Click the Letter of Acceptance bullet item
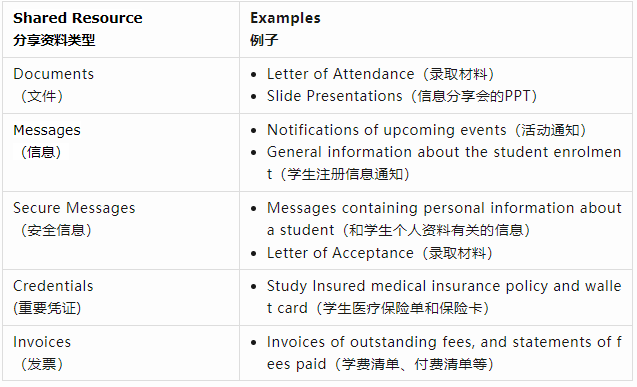Screen dimensions: 637x387 click(x=380, y=253)
